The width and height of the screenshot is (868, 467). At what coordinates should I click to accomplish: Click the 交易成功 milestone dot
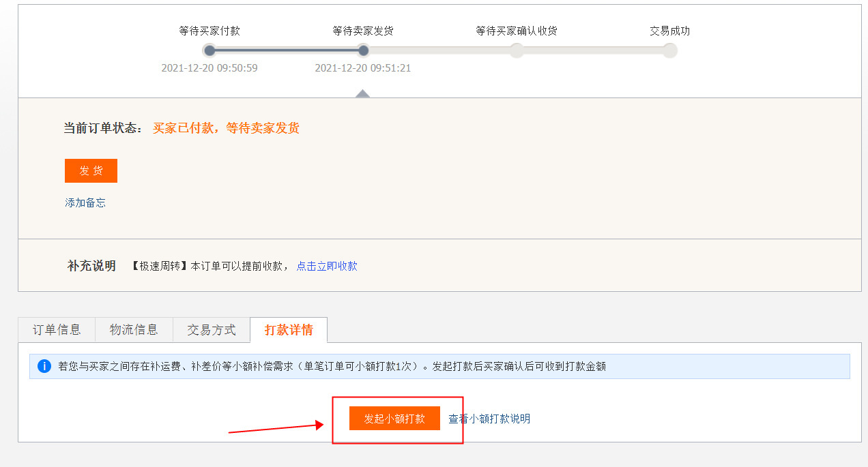coord(669,50)
